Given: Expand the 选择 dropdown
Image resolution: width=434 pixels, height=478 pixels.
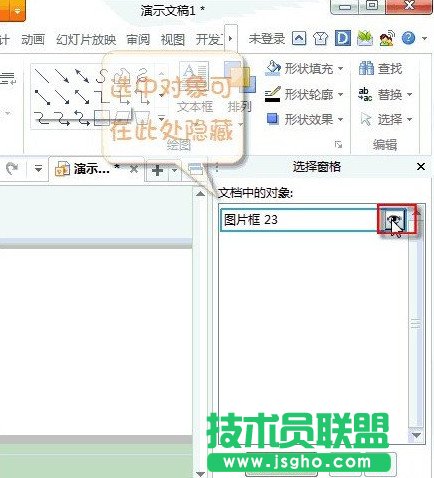Looking at the screenshot, I should [x=409, y=119].
